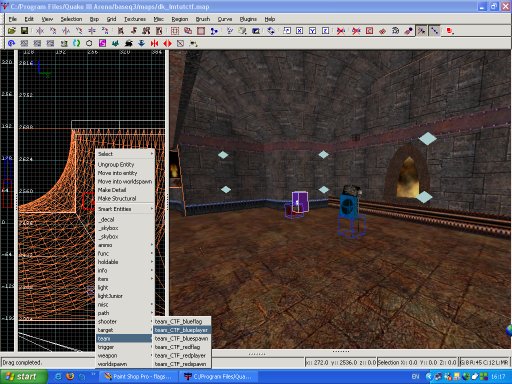Click the red Insert patch arrows icon
The width and height of the screenshot is (512, 384).
(x=154, y=43)
